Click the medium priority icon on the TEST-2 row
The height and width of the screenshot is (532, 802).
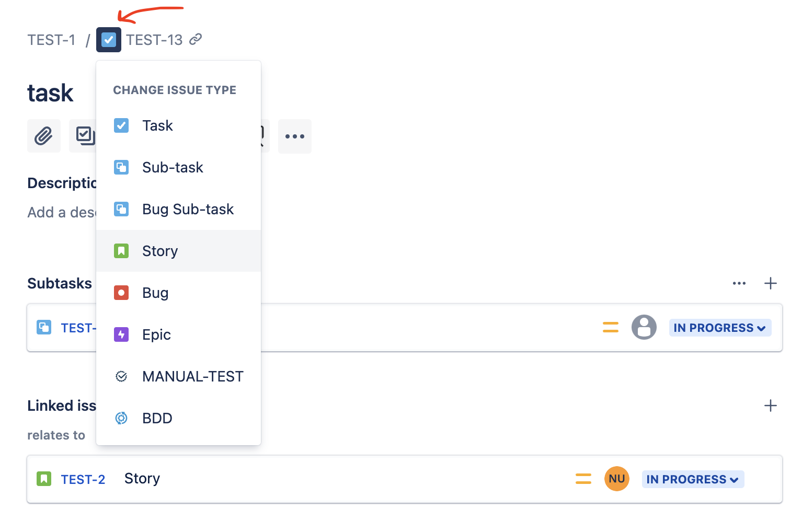pyautogui.click(x=583, y=479)
